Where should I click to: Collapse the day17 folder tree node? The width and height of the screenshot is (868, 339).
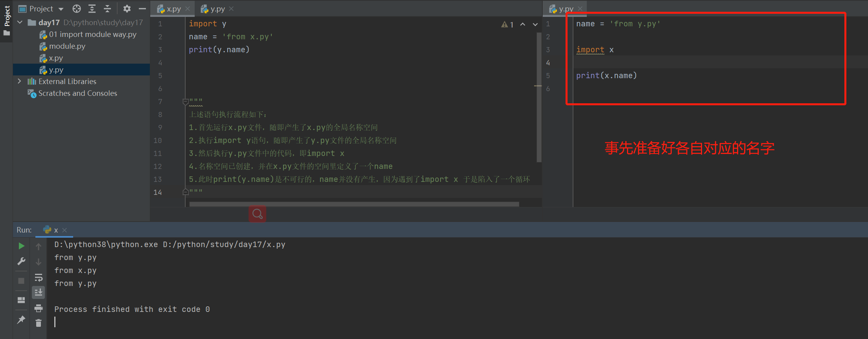[x=20, y=22]
